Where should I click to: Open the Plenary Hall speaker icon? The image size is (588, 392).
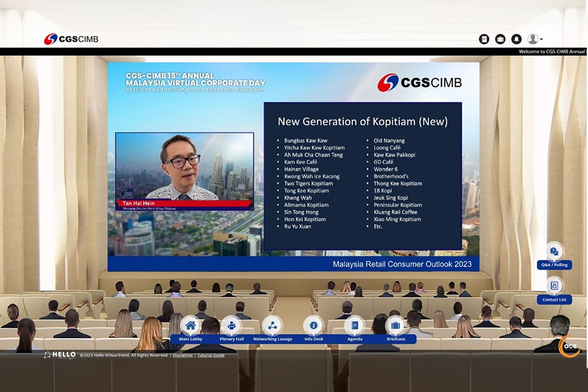(x=231, y=325)
